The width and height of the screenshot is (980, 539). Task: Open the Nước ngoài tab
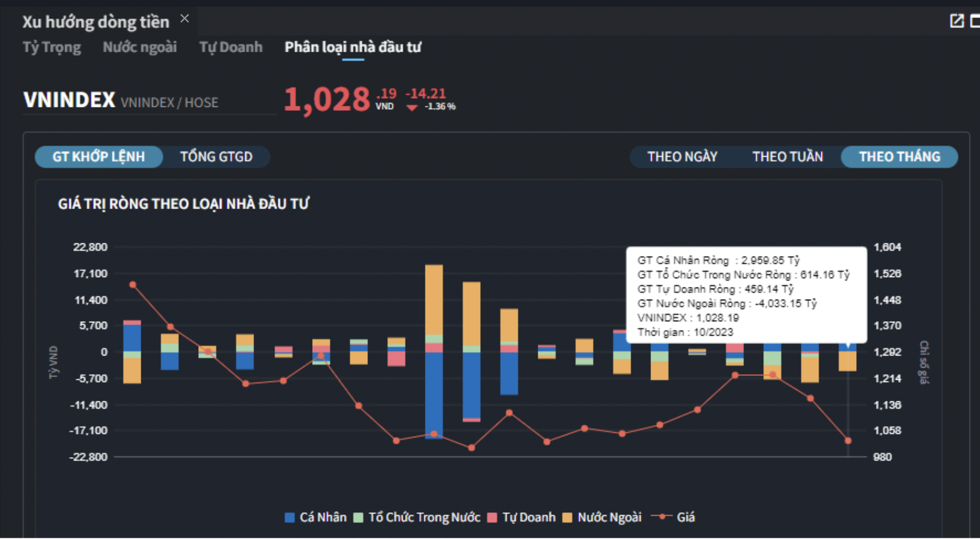click(140, 47)
